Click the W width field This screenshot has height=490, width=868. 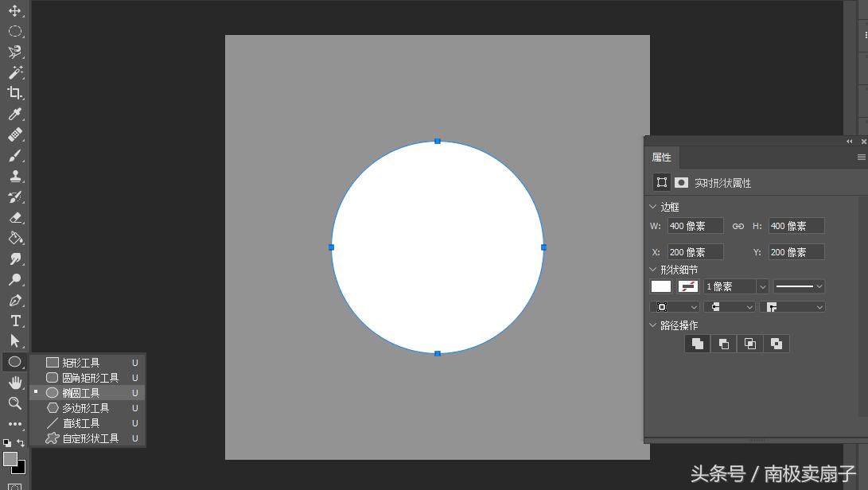pos(695,226)
